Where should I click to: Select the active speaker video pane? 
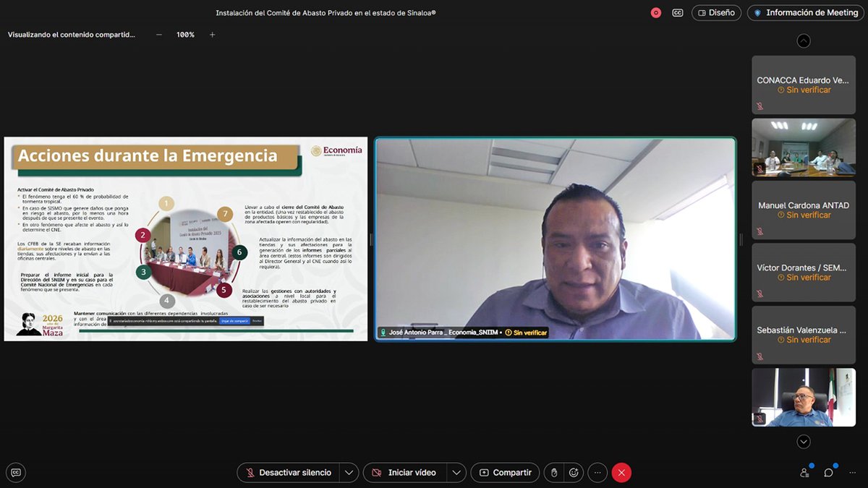point(556,239)
